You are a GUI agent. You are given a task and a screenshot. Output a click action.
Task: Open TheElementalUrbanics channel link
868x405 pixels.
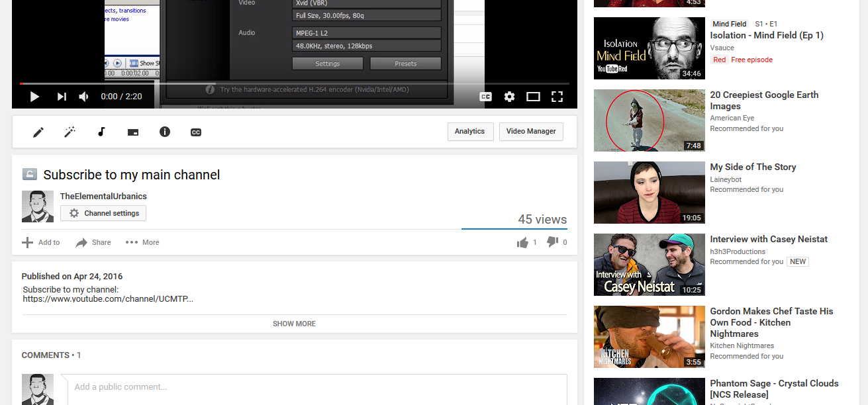point(103,197)
